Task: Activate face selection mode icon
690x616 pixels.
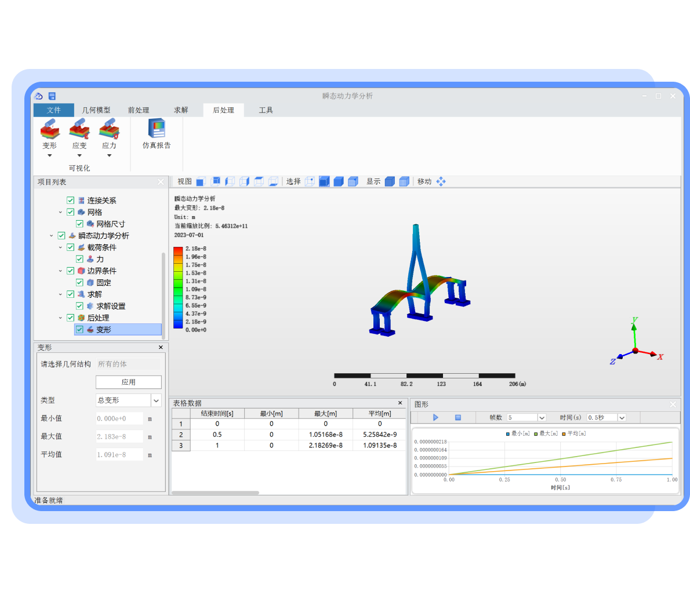Action: tap(324, 181)
